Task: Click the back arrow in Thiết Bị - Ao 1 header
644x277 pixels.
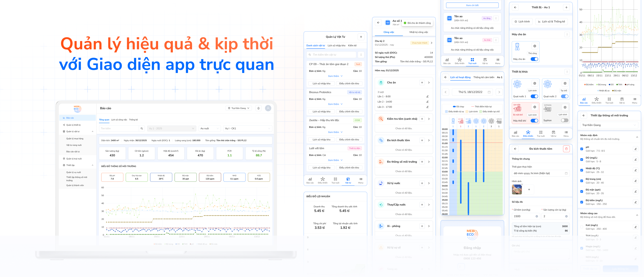Action: coord(515,7)
